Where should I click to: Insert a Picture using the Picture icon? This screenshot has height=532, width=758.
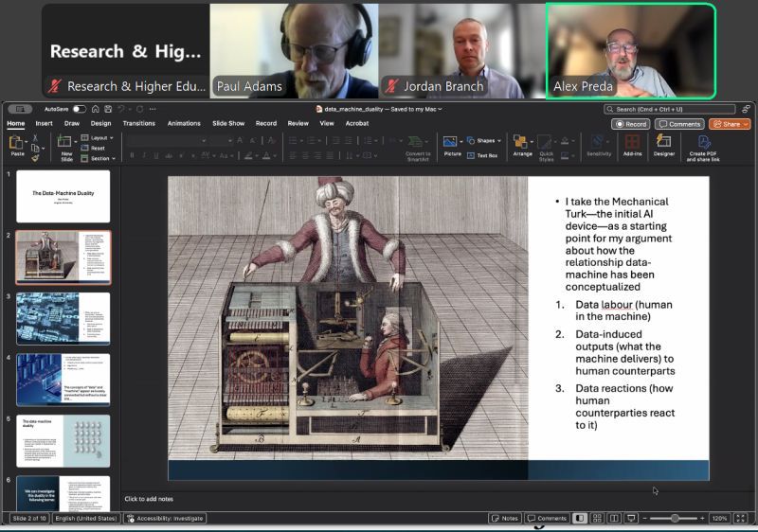click(x=450, y=142)
